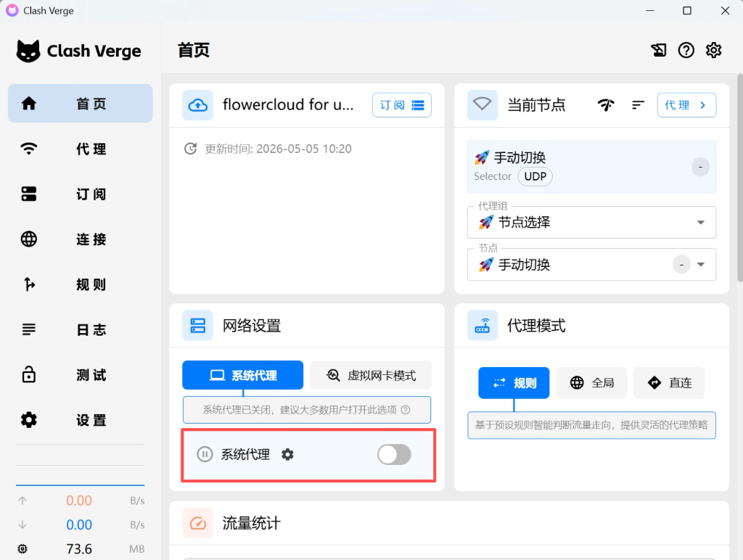Click the system proxy hint help icon
The height and width of the screenshot is (560, 743).
coord(406,410)
